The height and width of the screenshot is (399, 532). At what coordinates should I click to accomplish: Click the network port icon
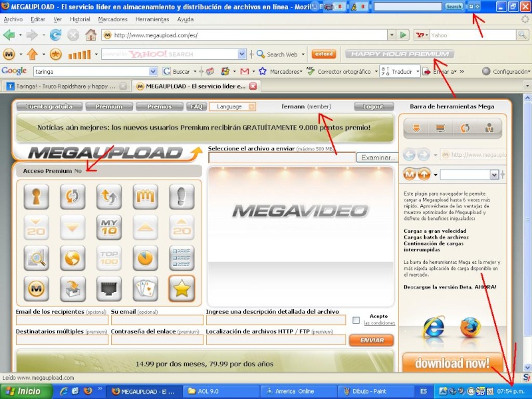pyautogui.click(x=109, y=289)
